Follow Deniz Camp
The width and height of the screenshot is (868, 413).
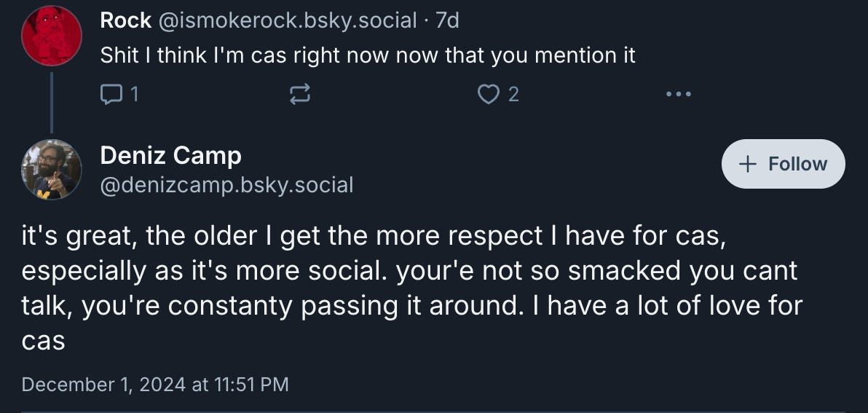pyautogui.click(x=783, y=164)
